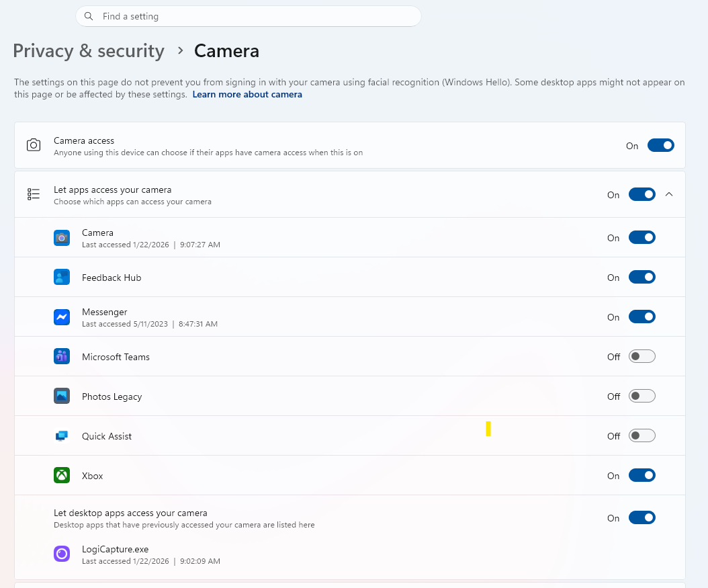Disable Feedback Hub camera toggle
The image size is (708, 588).
click(x=641, y=278)
